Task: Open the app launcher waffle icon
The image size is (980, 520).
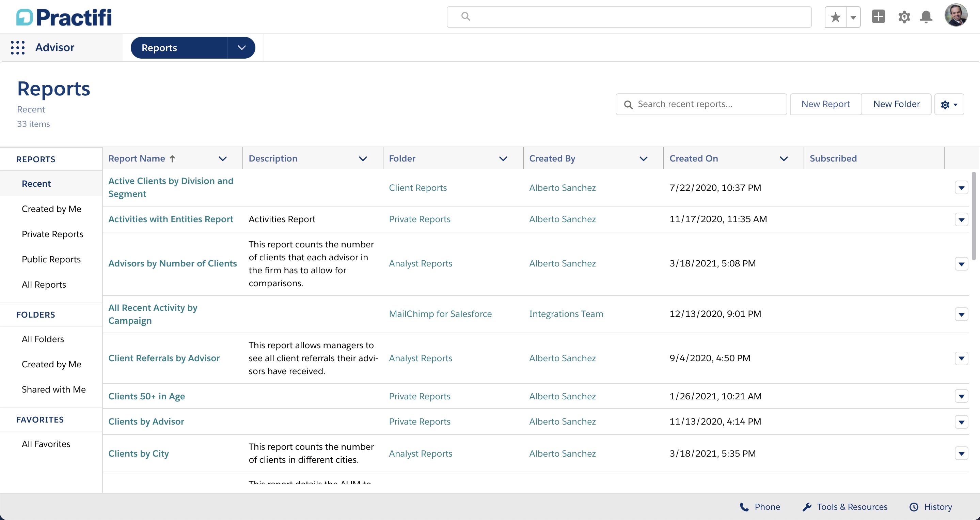Action: point(17,47)
